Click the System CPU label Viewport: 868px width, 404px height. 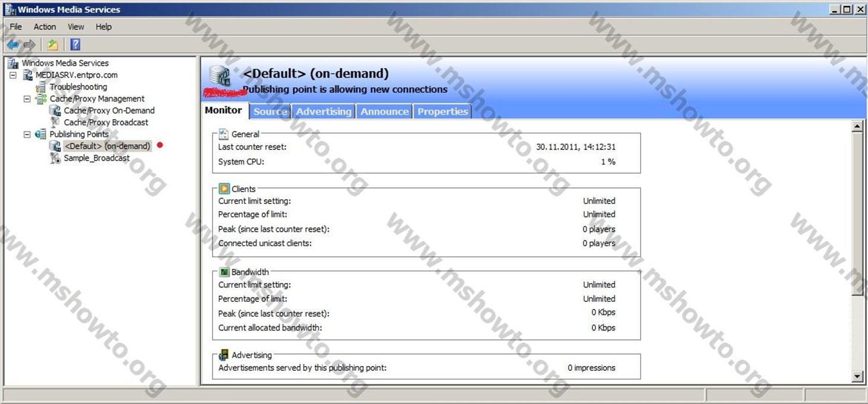point(241,161)
